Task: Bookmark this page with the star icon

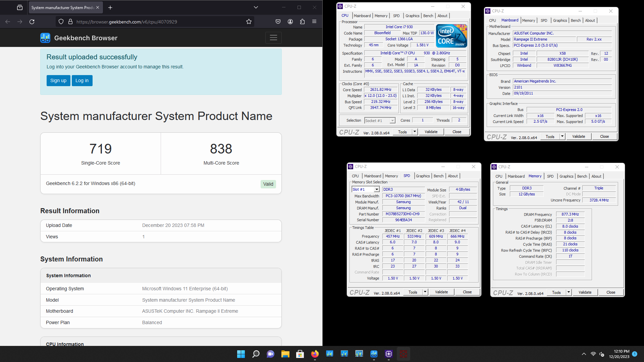Action: 249,22
